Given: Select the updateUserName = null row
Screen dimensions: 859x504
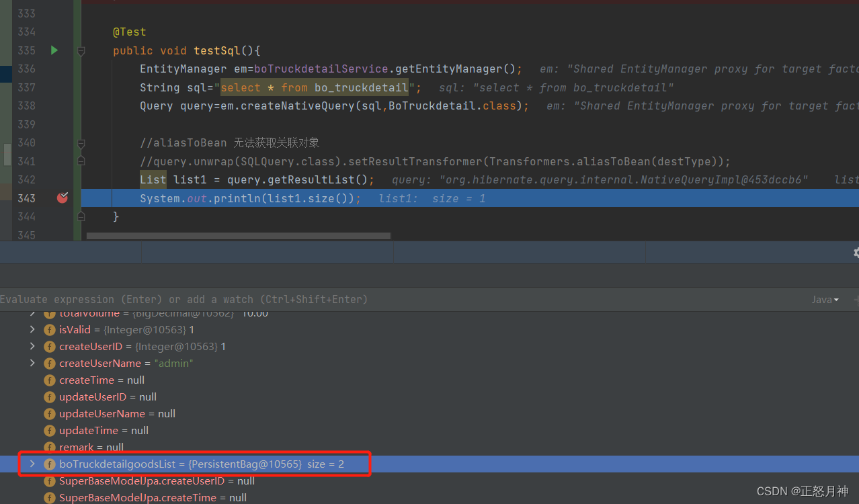Looking at the screenshot, I should [429, 414].
